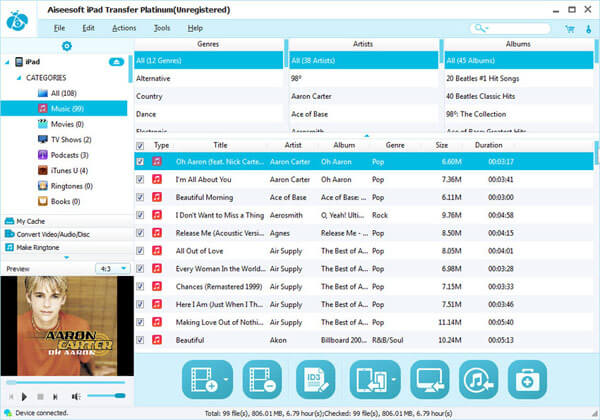Open Add media dropdown arrow
The height and width of the screenshot is (420, 600).
[x=227, y=379]
